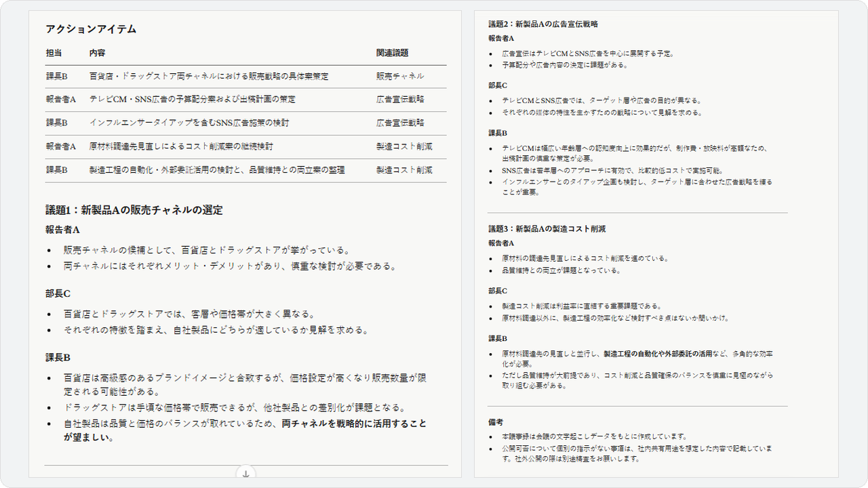The image size is (868, 488).
Task: Click the 議題3：新製品Aの製造コスト削減 heading
Action: click(x=547, y=229)
